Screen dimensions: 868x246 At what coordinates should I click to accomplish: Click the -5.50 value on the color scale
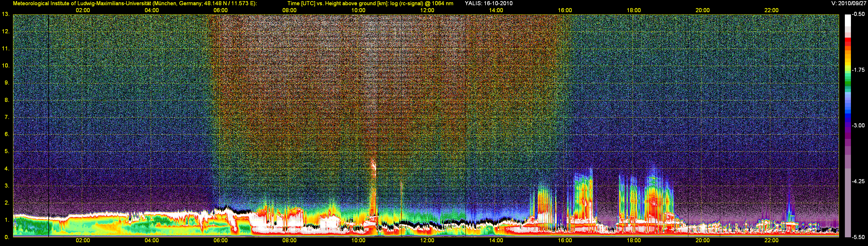858,237
